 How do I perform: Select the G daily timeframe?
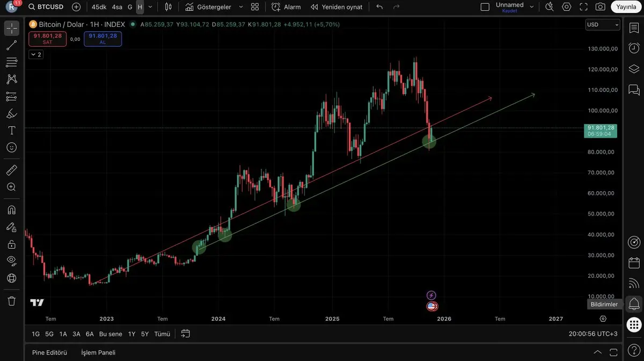pos(130,7)
